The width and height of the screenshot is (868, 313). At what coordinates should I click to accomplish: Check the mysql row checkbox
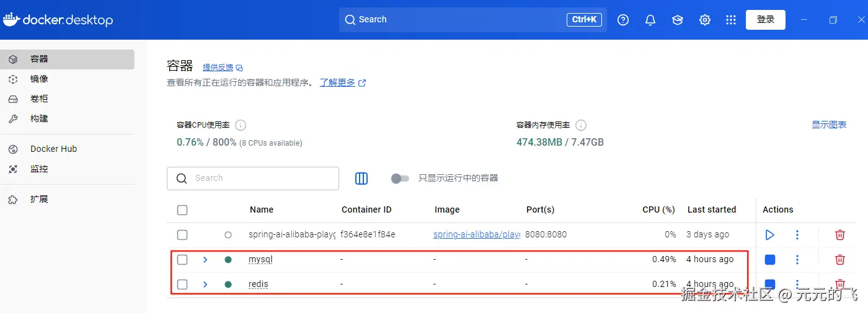coord(182,260)
